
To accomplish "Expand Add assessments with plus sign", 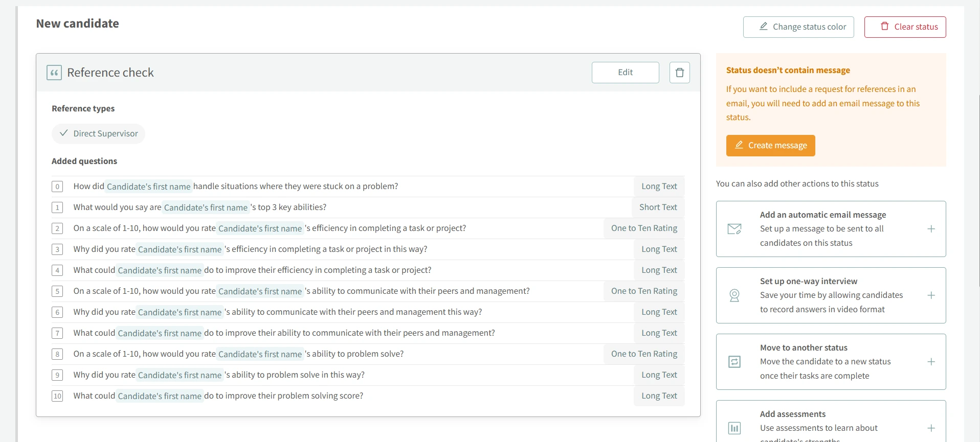I will click(x=931, y=428).
